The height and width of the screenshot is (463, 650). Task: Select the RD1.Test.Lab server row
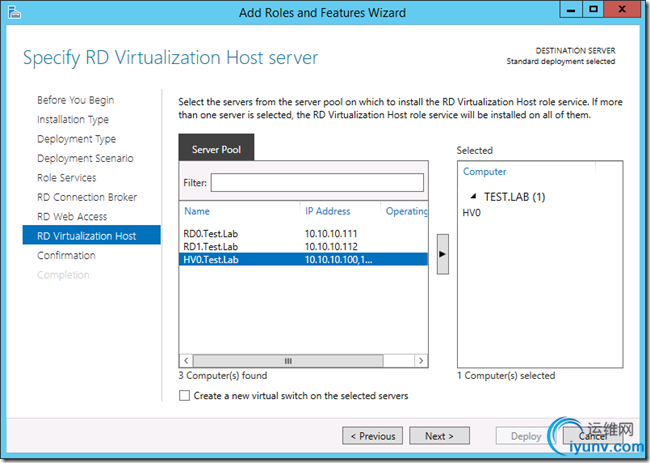click(x=211, y=246)
